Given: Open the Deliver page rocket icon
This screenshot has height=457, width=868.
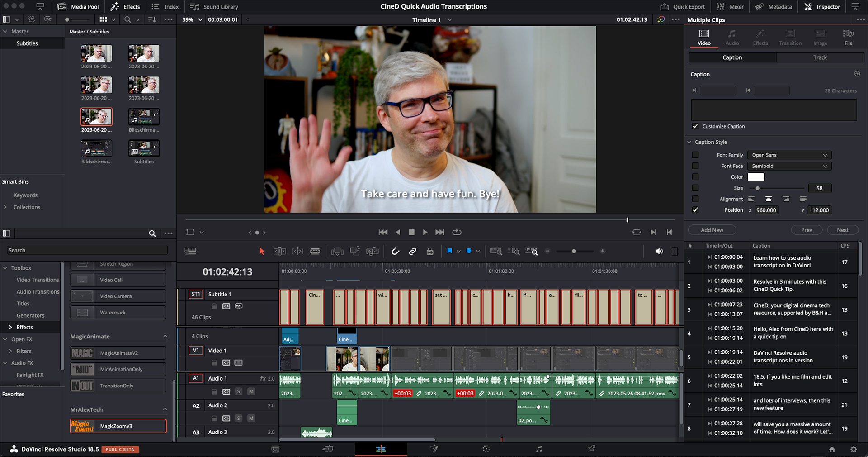Looking at the screenshot, I should pyautogui.click(x=591, y=449).
